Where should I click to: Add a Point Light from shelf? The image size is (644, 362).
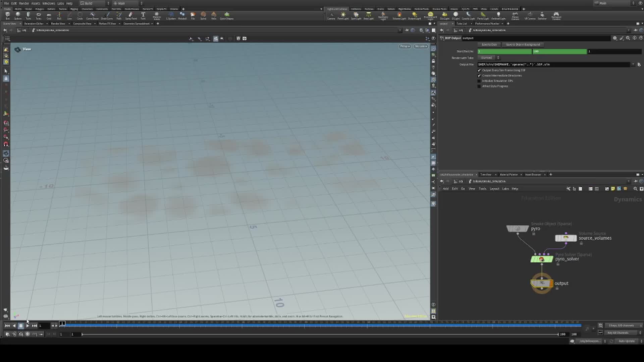[343, 15]
